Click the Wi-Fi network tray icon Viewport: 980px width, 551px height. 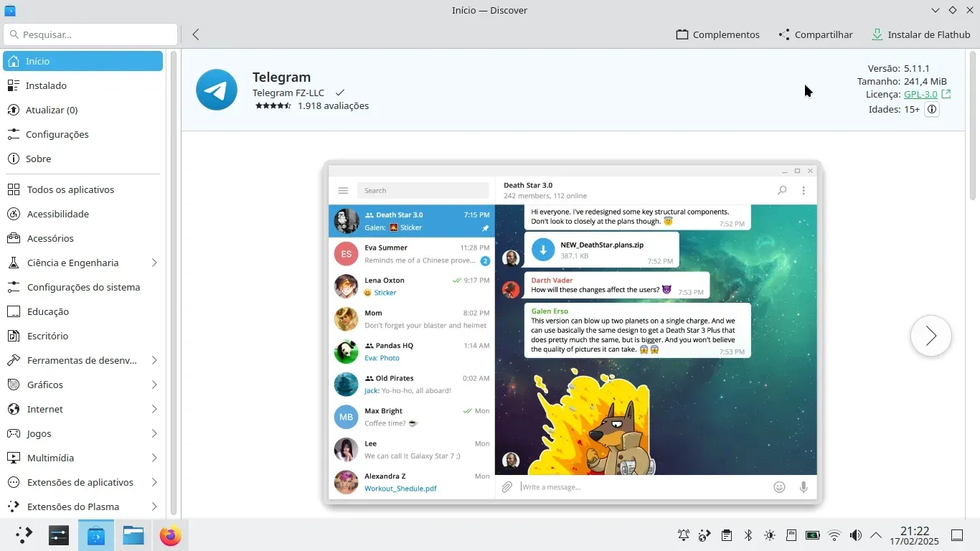834,535
